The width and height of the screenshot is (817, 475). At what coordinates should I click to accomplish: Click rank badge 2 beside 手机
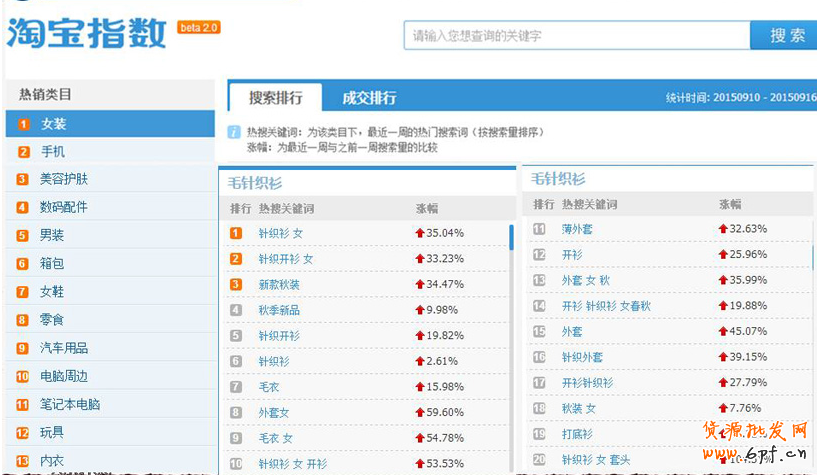[x=23, y=152]
